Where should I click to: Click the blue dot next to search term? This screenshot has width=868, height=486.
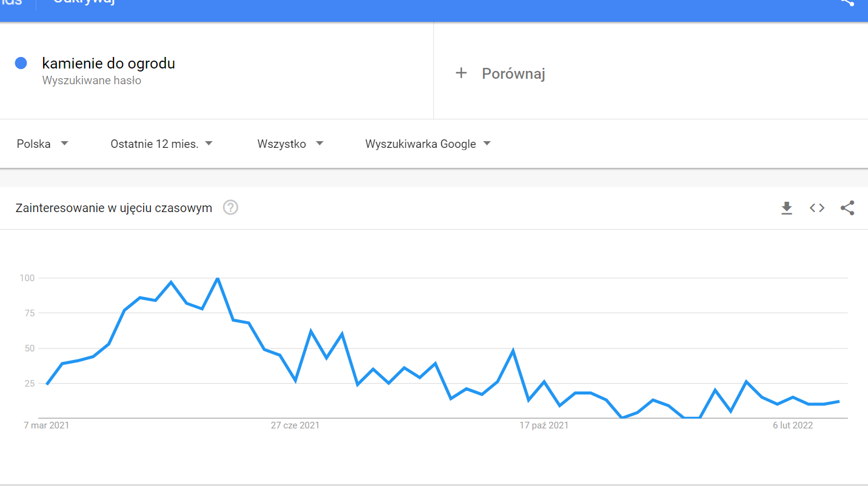[x=21, y=63]
